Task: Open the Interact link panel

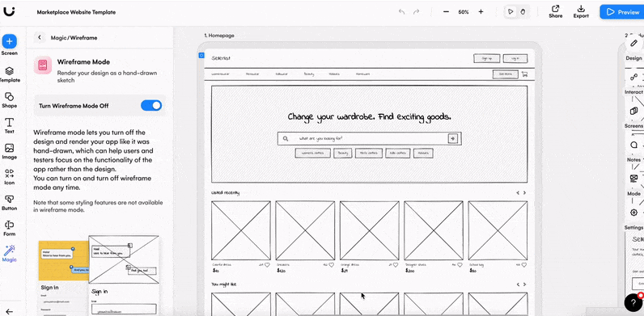Action: [634, 77]
